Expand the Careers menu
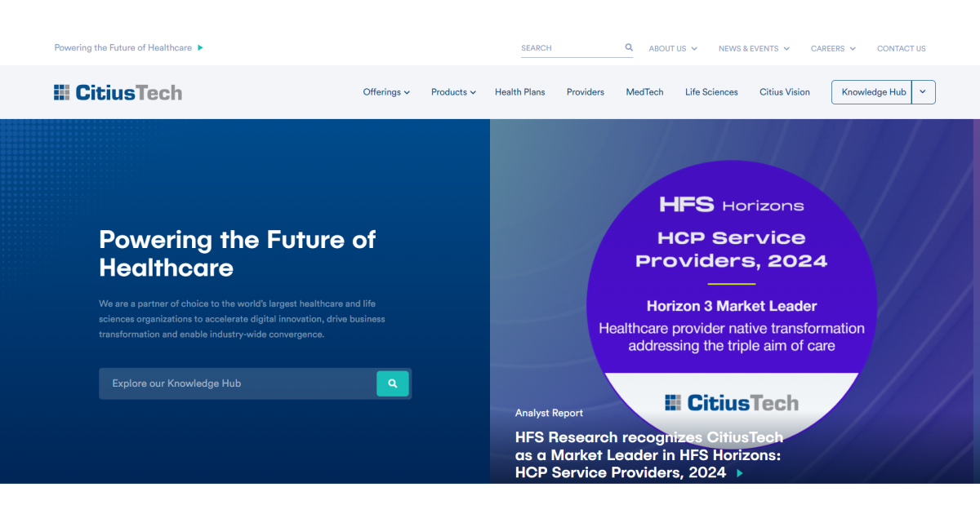Viewport: 980px width, 514px height. pyautogui.click(x=833, y=49)
